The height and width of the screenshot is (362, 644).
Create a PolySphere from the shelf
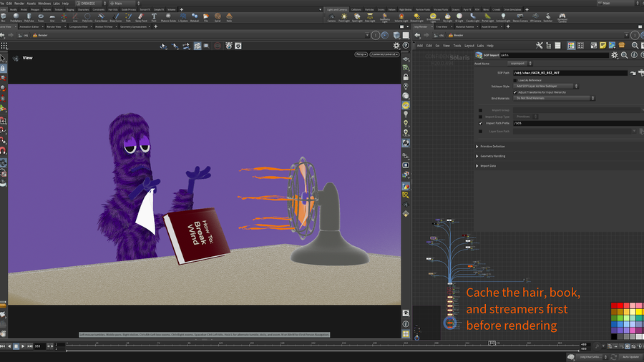[16, 18]
